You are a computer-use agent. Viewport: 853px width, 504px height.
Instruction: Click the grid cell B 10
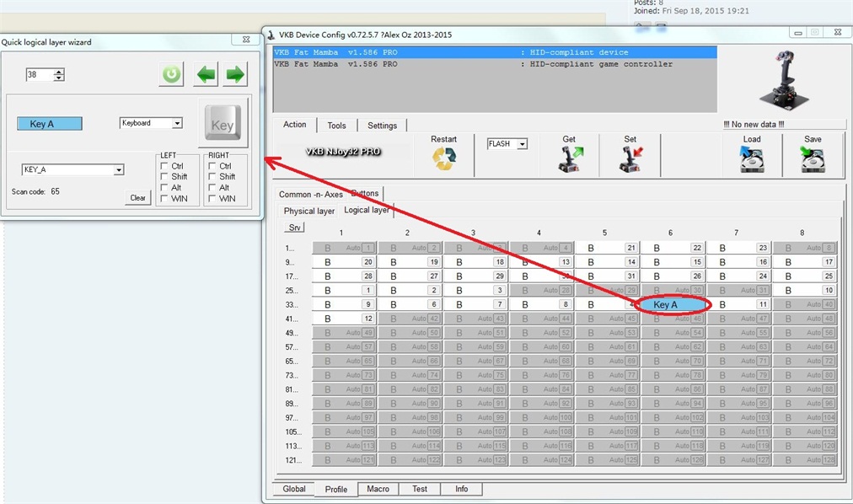pyautogui.click(x=805, y=290)
